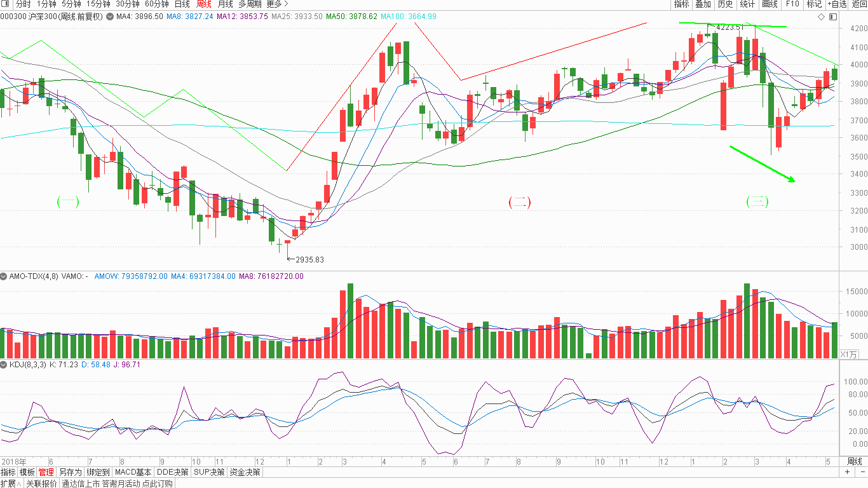Viewport: 868px width, 488px height.
Task: Click the 2935.83 low price marker
Action: (309, 259)
